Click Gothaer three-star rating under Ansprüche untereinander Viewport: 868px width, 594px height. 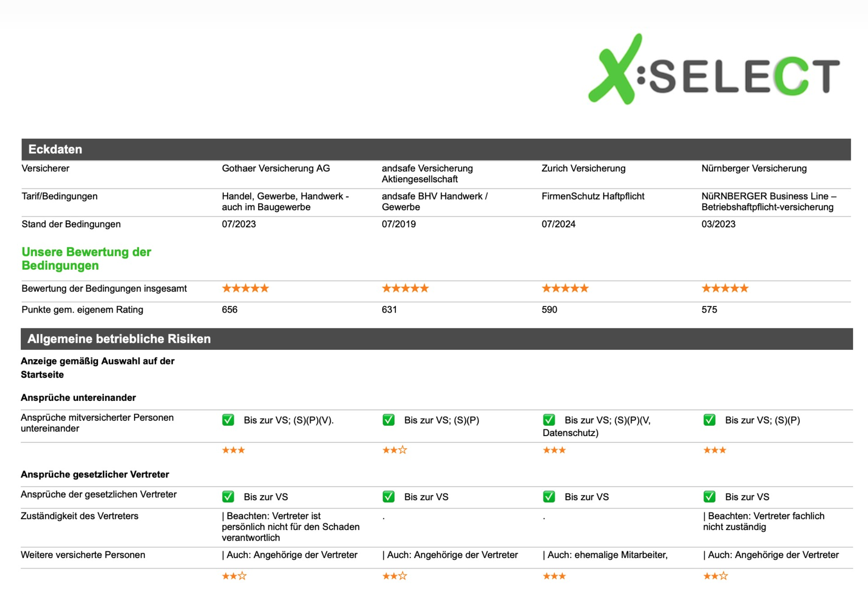[233, 450]
